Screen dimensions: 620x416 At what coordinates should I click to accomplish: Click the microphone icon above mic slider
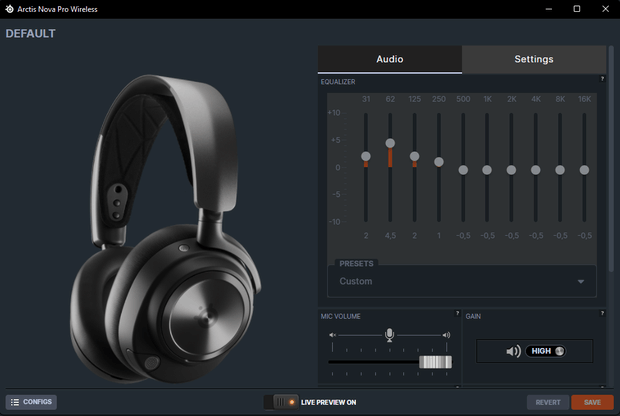389,335
